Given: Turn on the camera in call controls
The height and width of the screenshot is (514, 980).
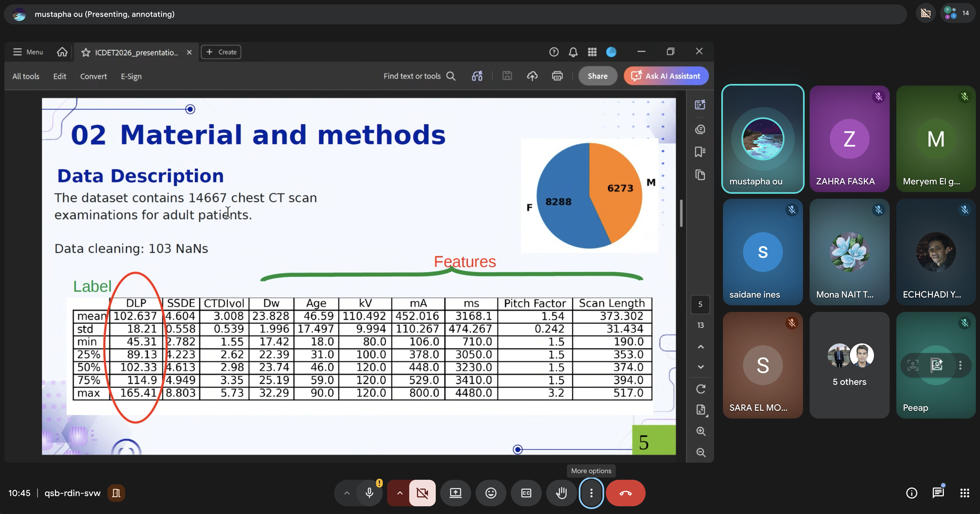Looking at the screenshot, I should click(422, 493).
